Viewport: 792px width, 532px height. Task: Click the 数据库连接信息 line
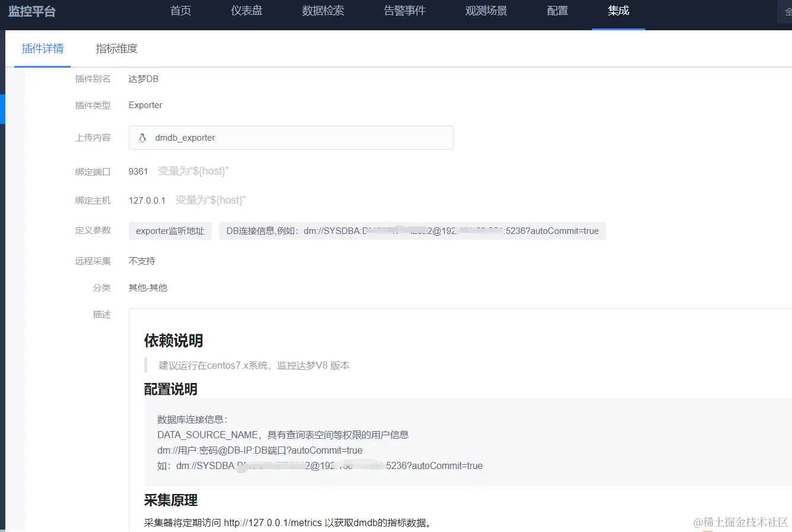click(193, 419)
